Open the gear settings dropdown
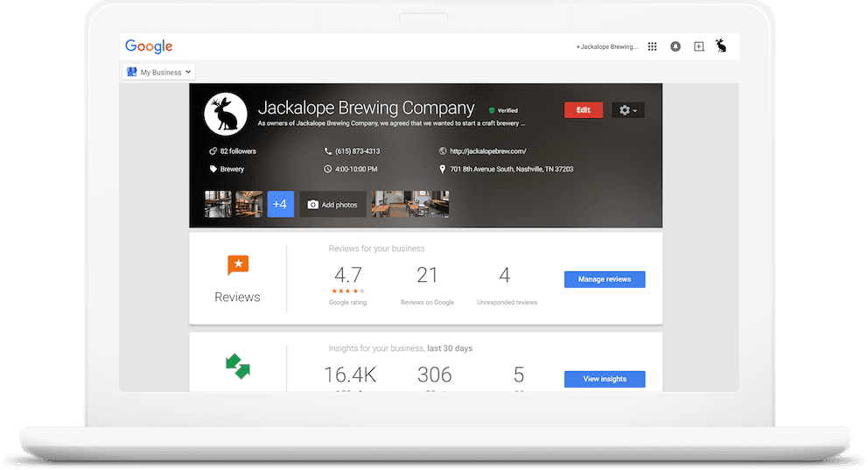 click(x=627, y=110)
